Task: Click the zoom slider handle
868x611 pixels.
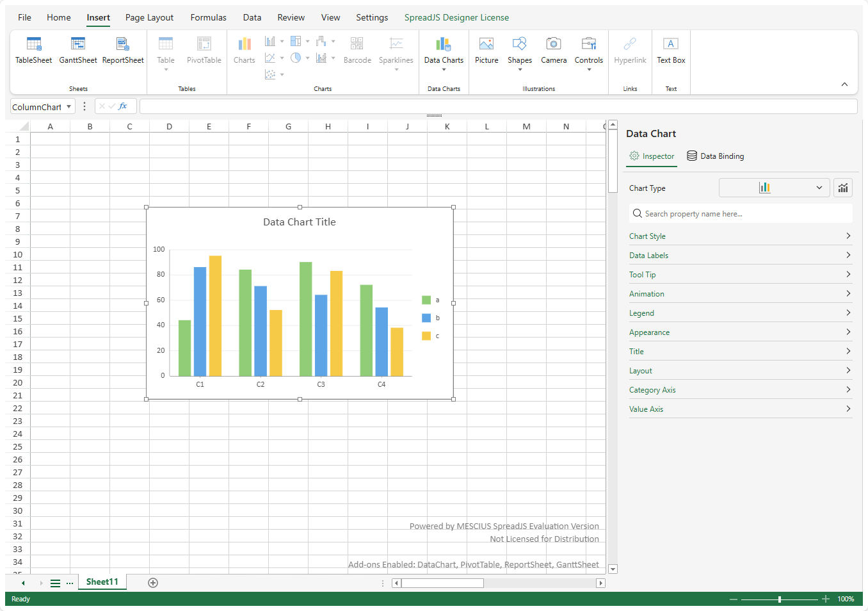Action: coord(780,599)
